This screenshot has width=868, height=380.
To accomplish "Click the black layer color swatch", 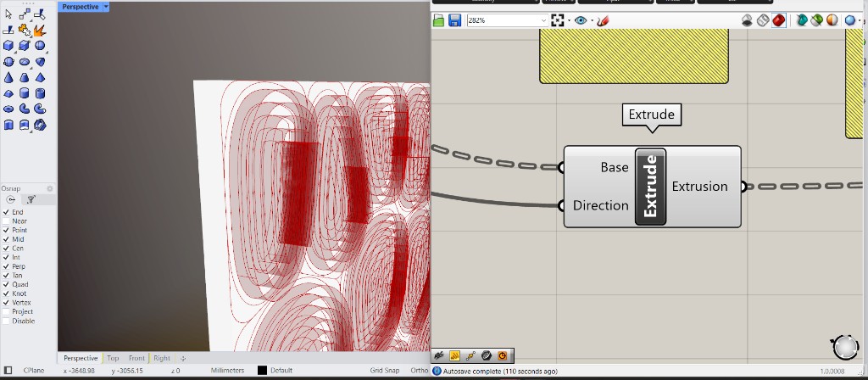I will click(263, 370).
